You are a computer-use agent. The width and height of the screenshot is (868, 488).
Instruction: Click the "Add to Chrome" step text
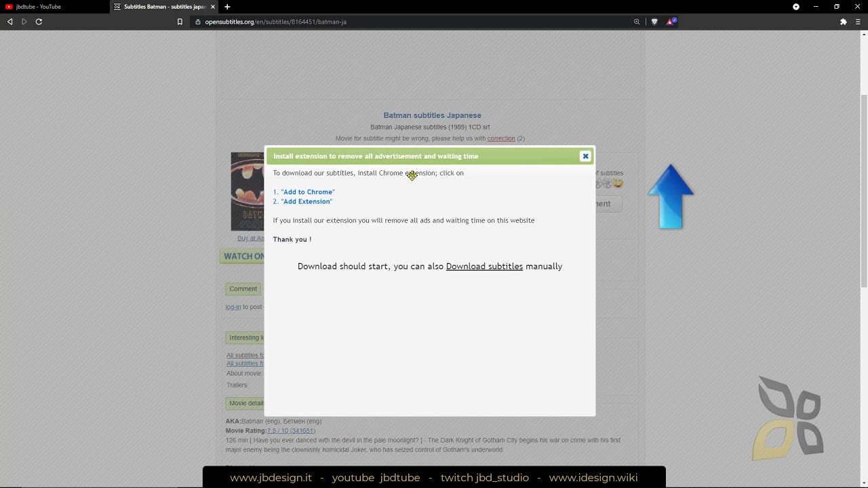pos(308,192)
